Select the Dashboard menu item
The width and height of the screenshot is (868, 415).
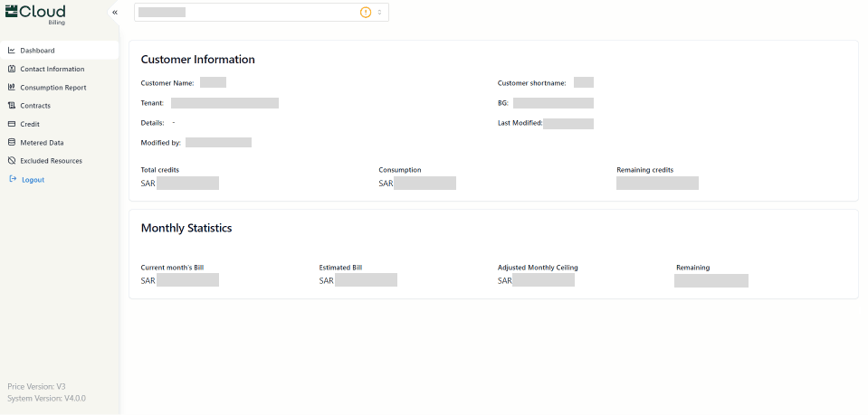point(37,51)
